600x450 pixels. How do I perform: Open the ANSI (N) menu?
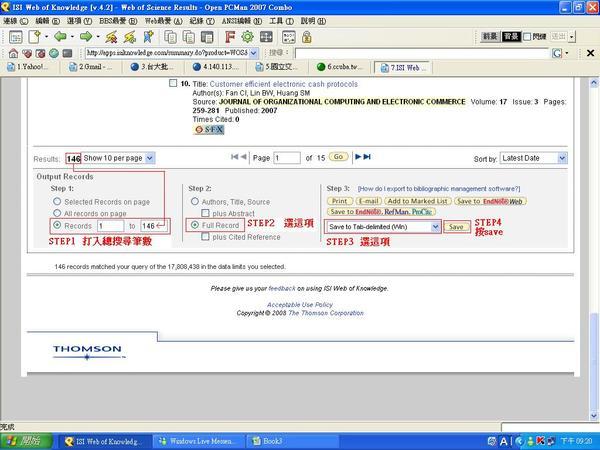(242, 21)
